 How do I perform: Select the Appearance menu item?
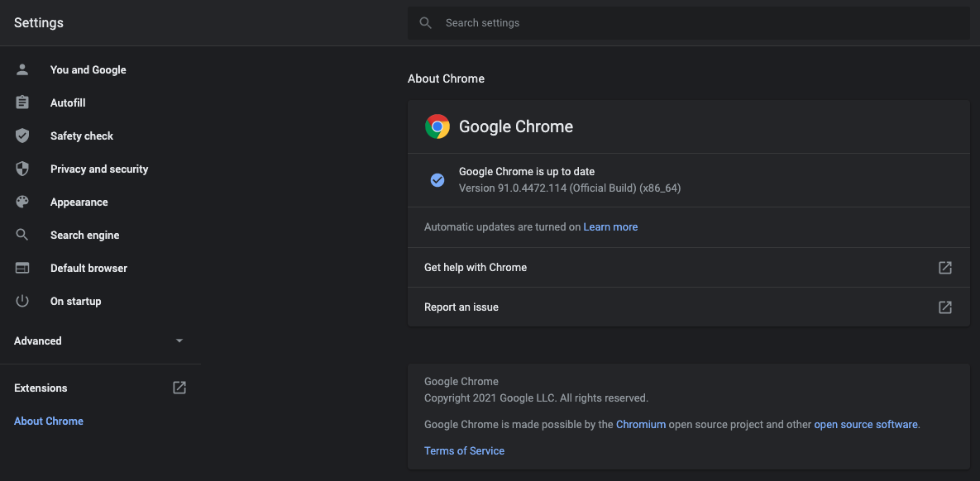click(x=79, y=202)
